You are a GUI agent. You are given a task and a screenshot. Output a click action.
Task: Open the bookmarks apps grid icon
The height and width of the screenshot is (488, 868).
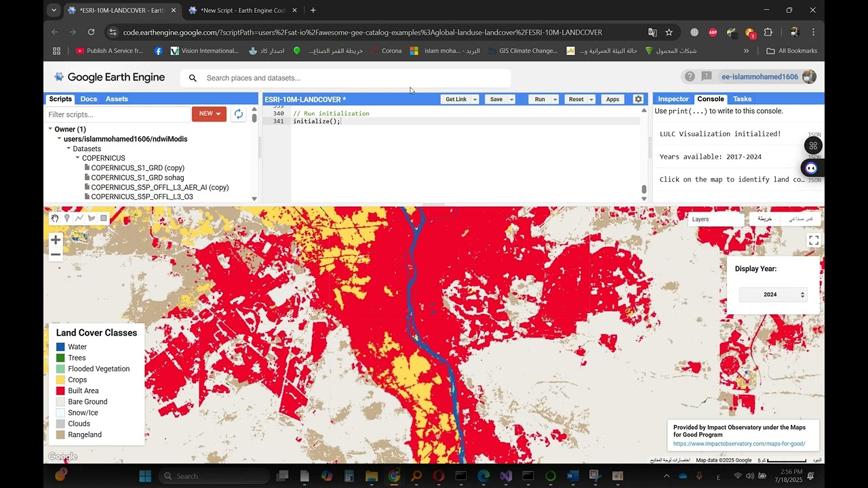[x=56, y=51]
